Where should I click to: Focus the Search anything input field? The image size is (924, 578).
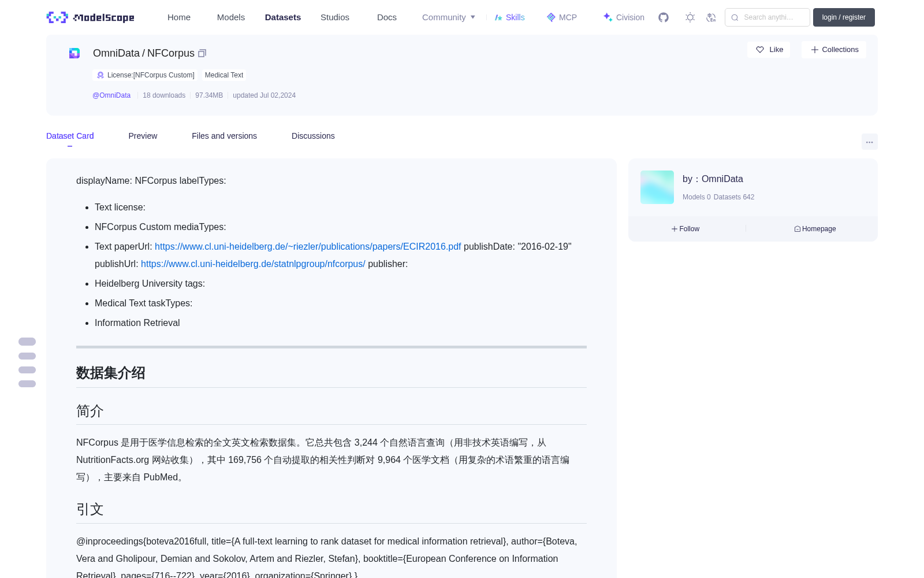[767, 17]
